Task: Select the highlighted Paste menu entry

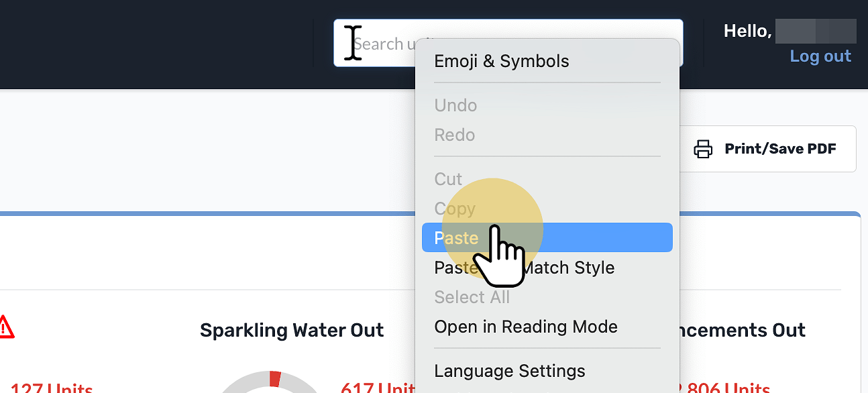Action: (547, 238)
